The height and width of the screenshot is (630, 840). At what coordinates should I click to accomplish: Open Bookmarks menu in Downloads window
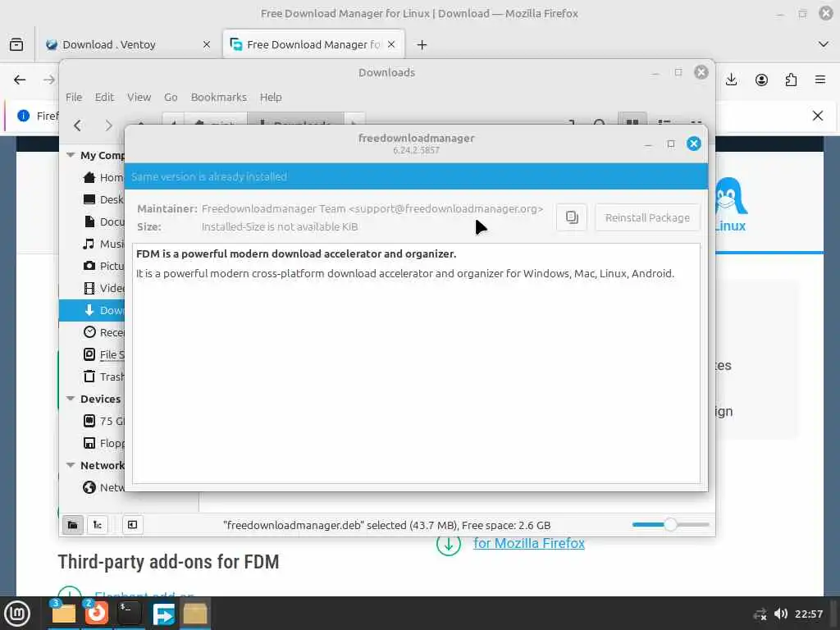(x=218, y=97)
